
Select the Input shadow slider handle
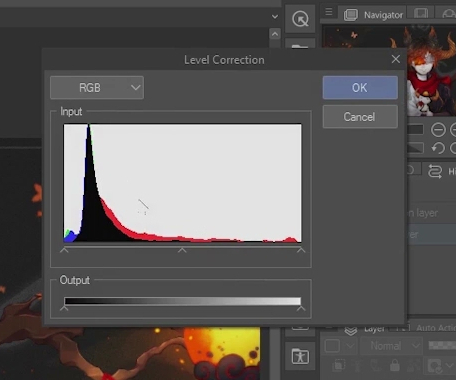click(64, 250)
